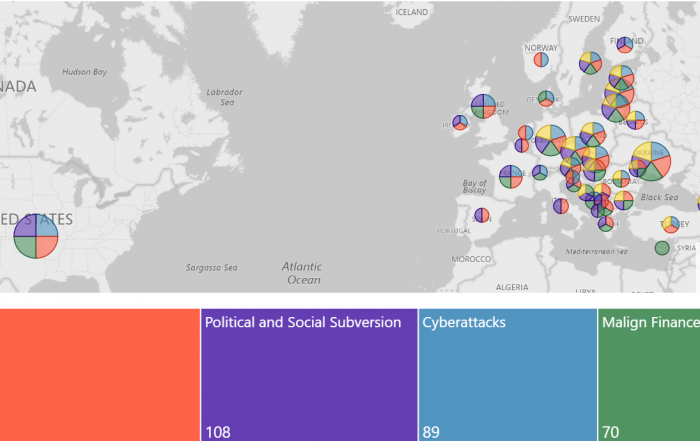Image resolution: width=700 pixels, height=441 pixels.
Task: Click the ICELAND map label
Action: pos(412,12)
